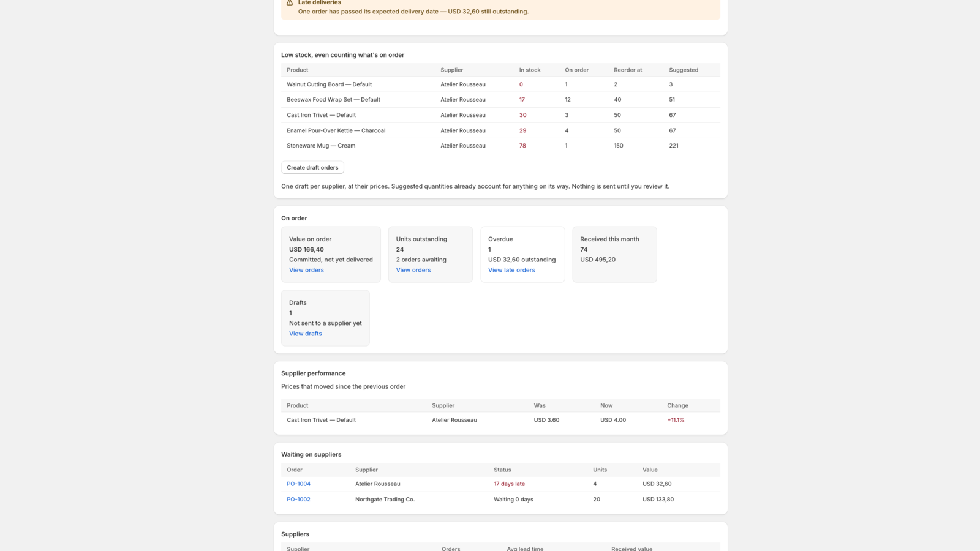Click the Status column header
980x551 pixels.
[502, 470]
